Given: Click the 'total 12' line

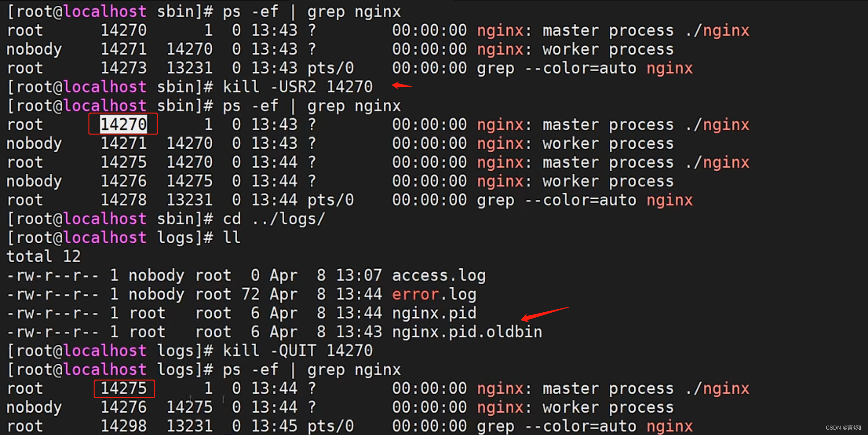Looking at the screenshot, I should [x=44, y=256].
